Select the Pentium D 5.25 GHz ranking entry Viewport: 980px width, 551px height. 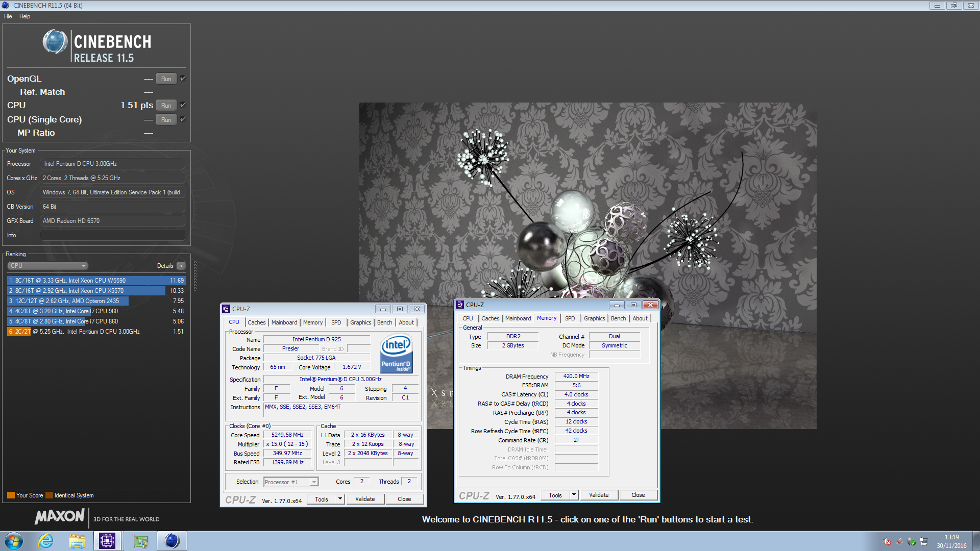[96, 332]
